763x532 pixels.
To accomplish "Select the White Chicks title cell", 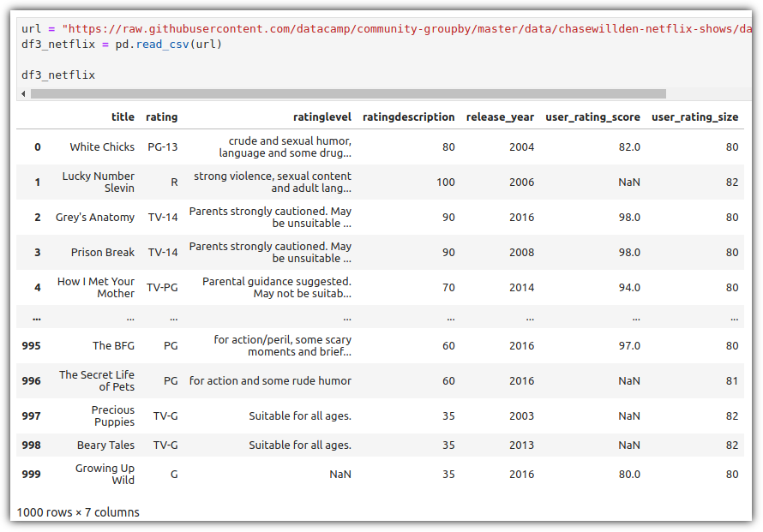I will coord(102,146).
